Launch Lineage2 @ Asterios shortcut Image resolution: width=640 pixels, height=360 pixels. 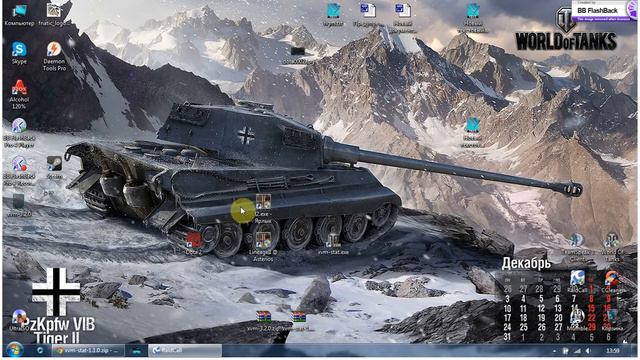coord(263,247)
